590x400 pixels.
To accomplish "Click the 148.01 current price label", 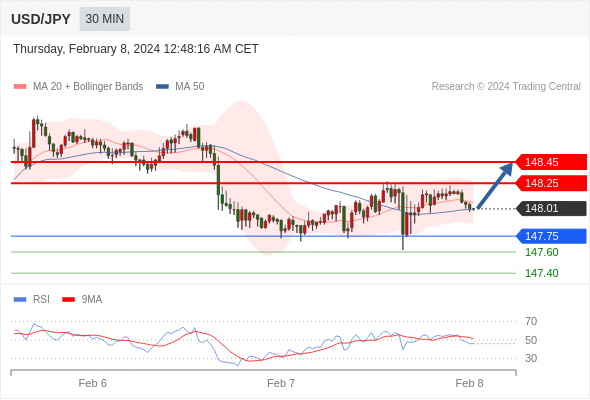I will 551,208.
